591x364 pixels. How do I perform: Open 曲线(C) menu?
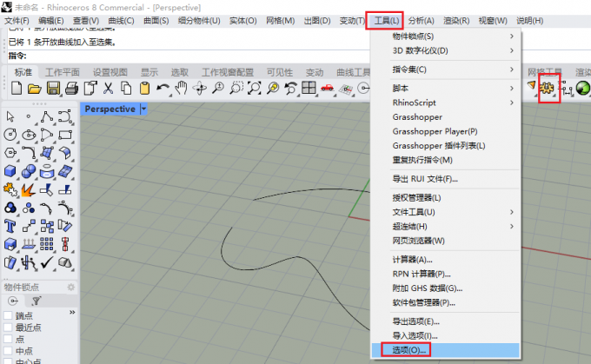[121, 21]
